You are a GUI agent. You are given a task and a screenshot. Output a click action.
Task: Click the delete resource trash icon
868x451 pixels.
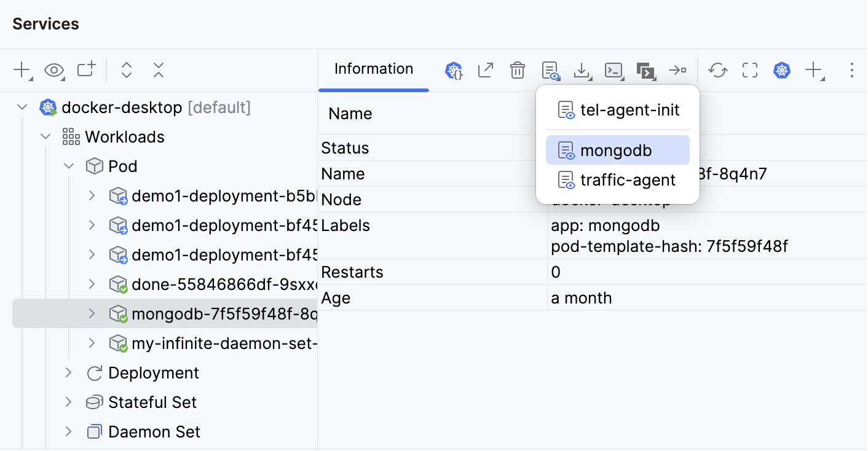click(517, 70)
